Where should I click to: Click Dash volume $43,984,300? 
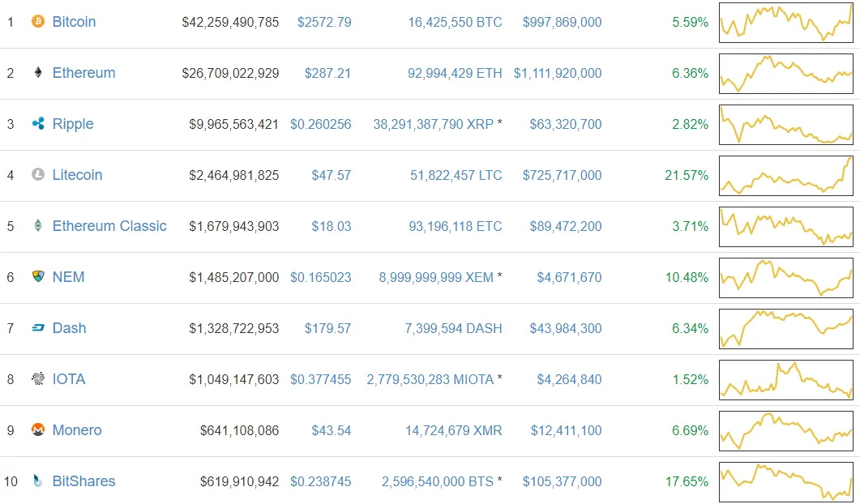coord(566,328)
